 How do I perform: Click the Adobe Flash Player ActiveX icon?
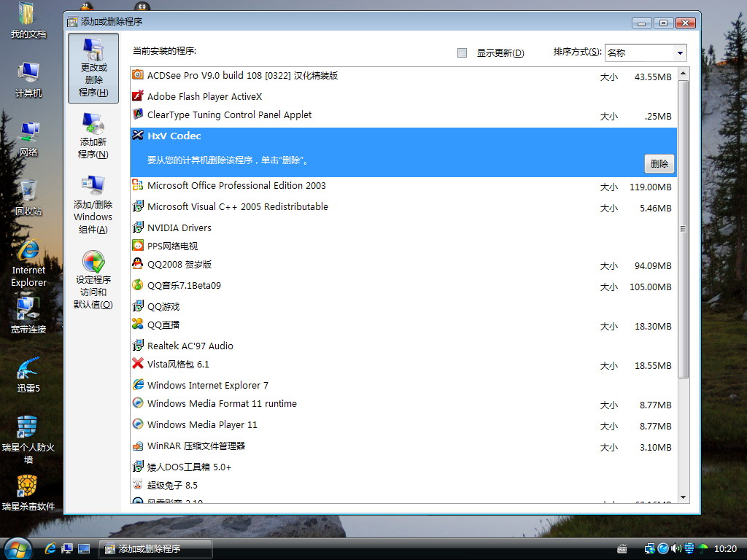[x=138, y=96]
